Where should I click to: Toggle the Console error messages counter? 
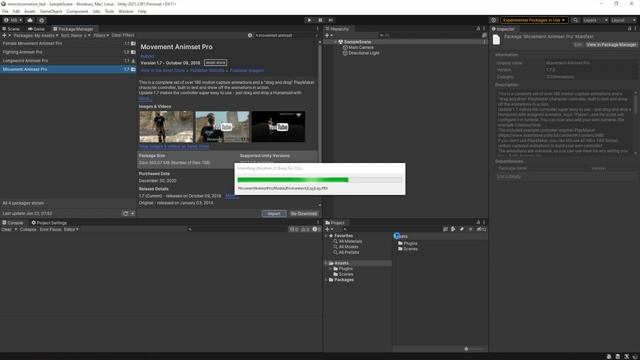click(316, 229)
